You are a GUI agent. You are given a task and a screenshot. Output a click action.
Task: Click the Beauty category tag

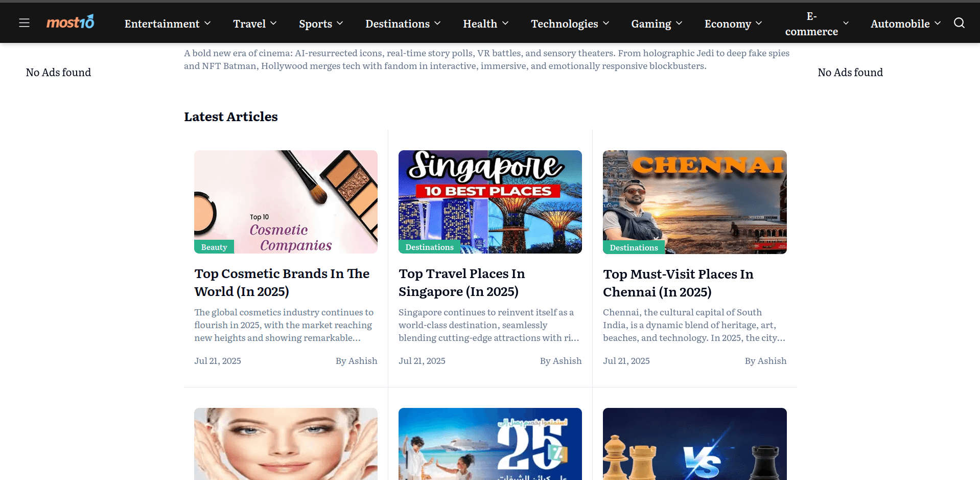point(214,247)
